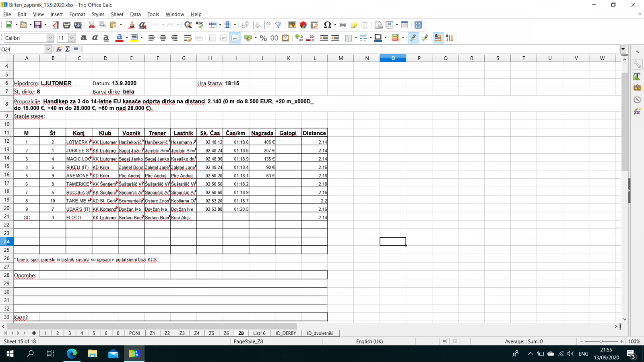Open Find and Replace tool
Viewport: 644px width, 362px height.
tap(188, 25)
